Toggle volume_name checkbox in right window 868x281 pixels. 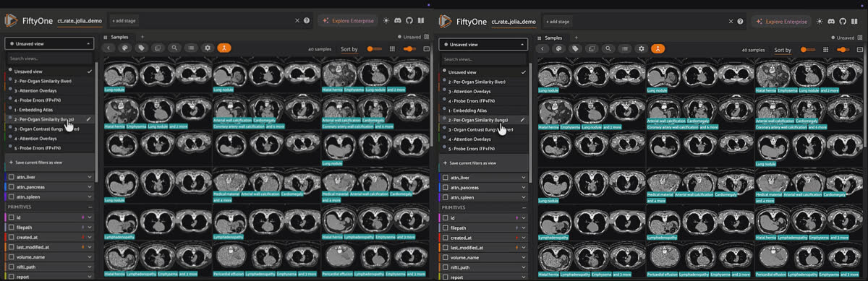click(x=445, y=257)
